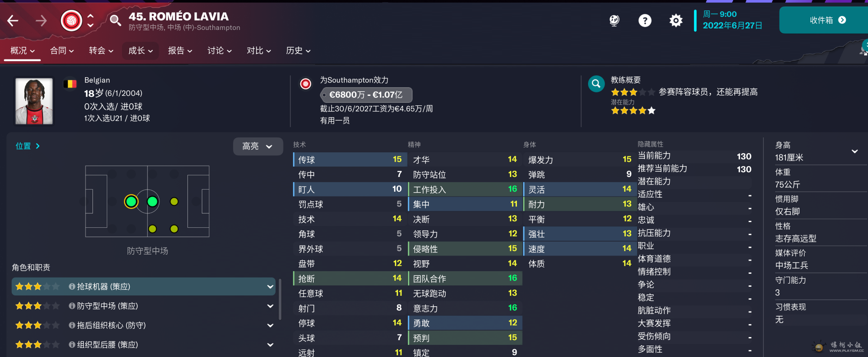
Task: Select the defensive midfielder position dot
Action: [131, 201]
